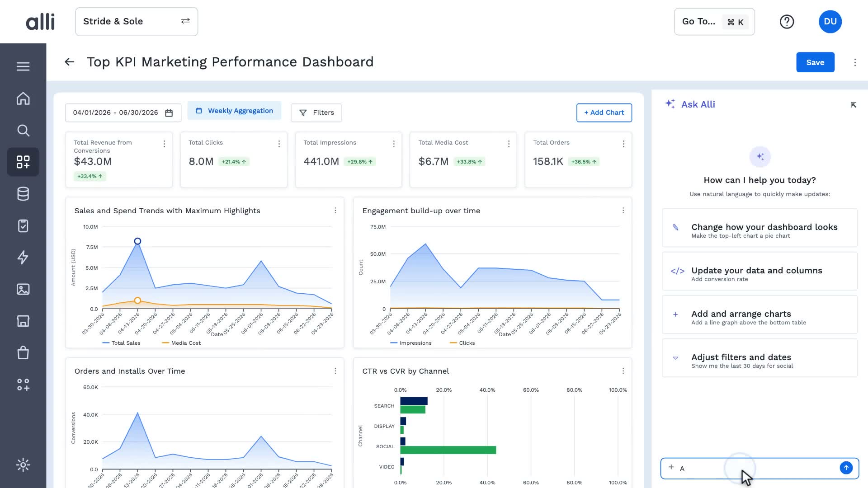Open the Search icon in sidebar
868x488 pixels.
(x=23, y=131)
